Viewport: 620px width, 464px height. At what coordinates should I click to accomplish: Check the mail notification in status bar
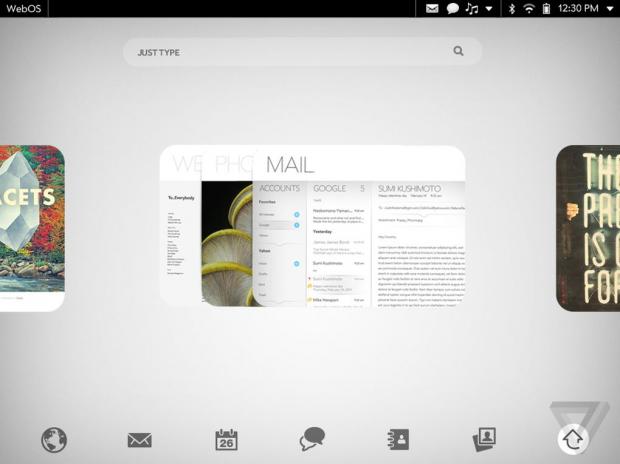point(432,9)
